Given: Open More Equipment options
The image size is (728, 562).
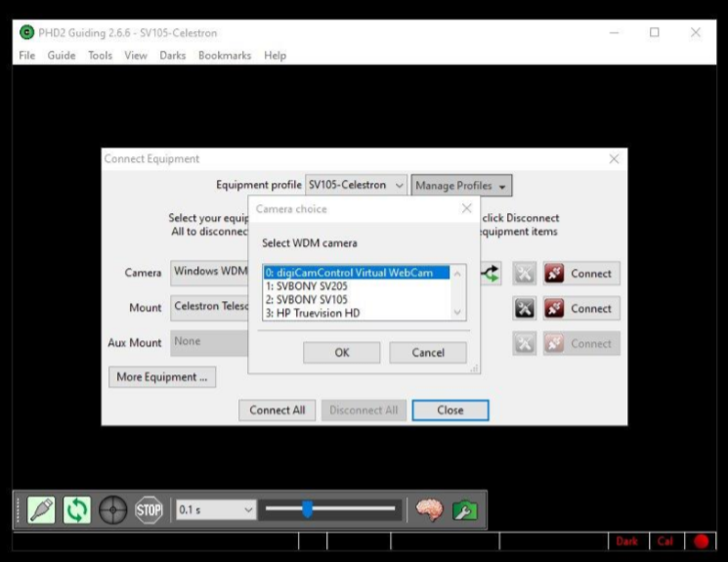Looking at the screenshot, I should pyautogui.click(x=162, y=376).
